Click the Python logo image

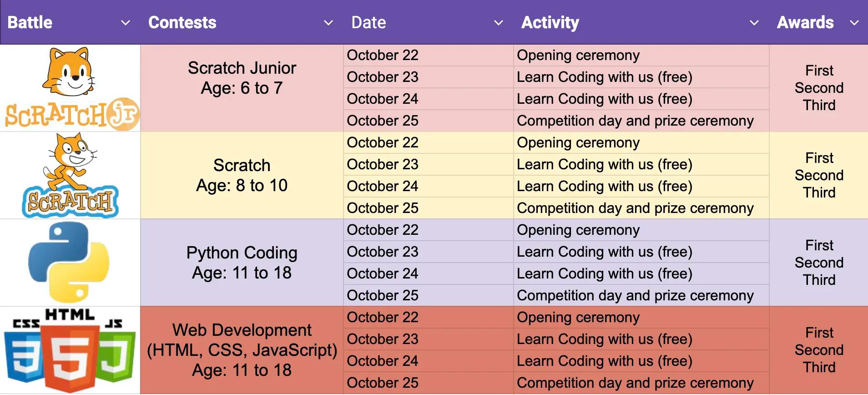click(69, 263)
